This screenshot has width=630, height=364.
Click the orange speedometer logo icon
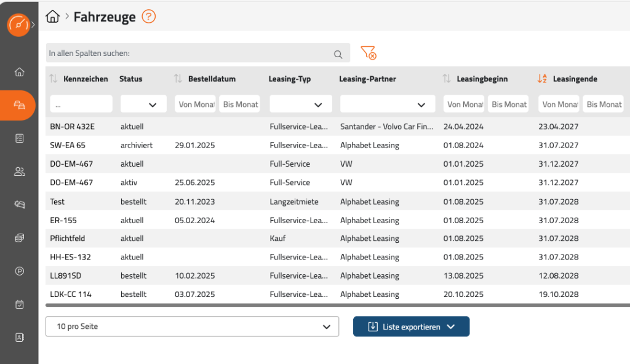tap(18, 25)
